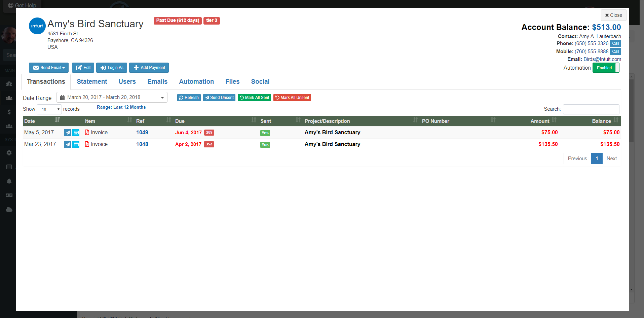
Task: Click the Login As button
Action: (x=112, y=68)
